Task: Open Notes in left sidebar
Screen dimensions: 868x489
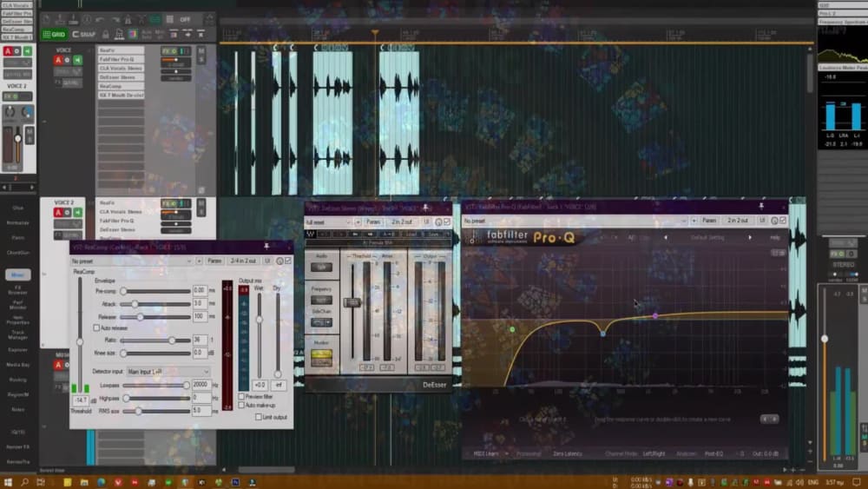Action: coord(17,410)
